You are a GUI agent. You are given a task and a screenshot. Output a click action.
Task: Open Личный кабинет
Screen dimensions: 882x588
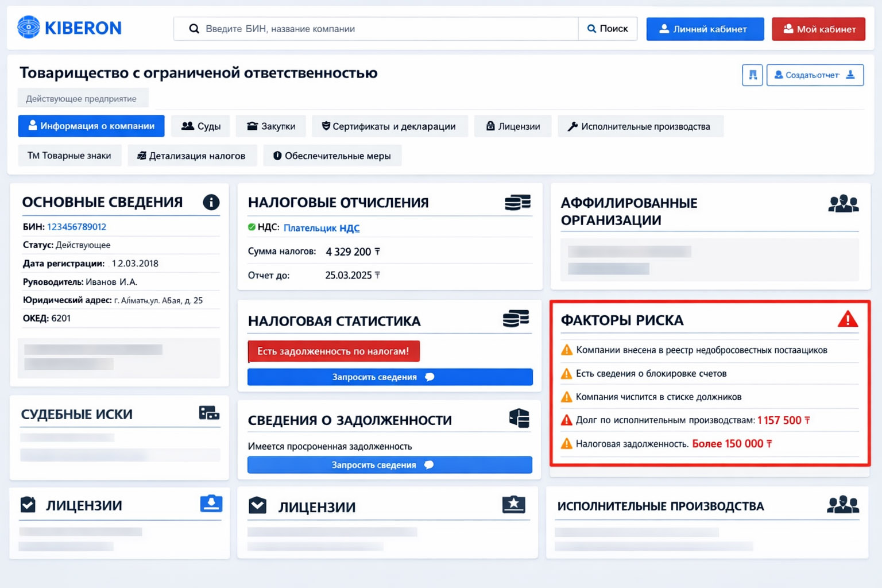[705, 29]
